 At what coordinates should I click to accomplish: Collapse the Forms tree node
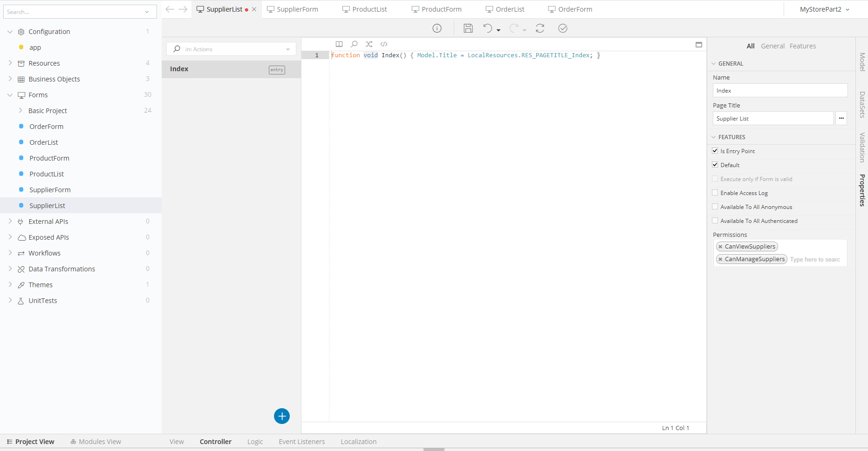pyautogui.click(x=10, y=95)
